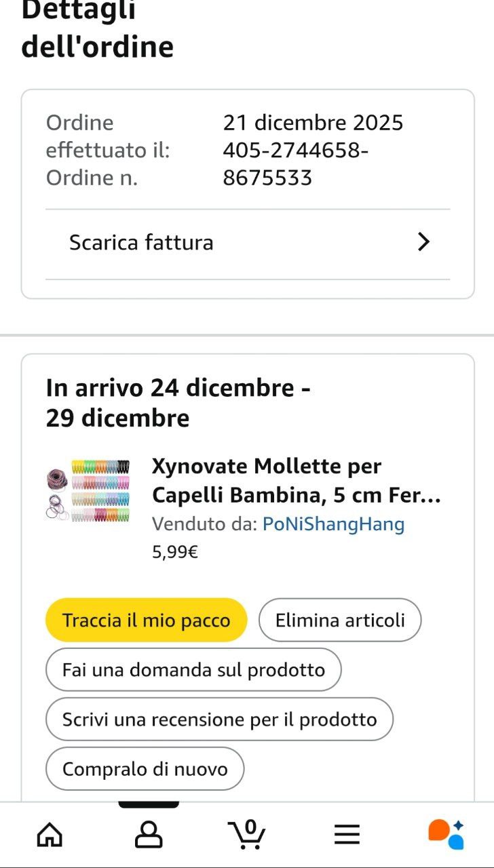Click the order number 405-2744658-8675533
This screenshot has height=868, width=494.
(x=295, y=164)
